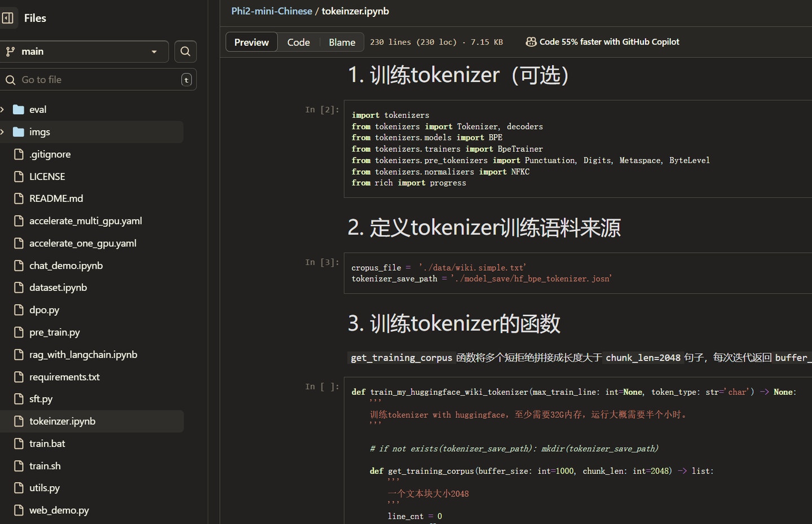Focus the Go to file search field
This screenshot has height=524, width=812.
(98, 80)
